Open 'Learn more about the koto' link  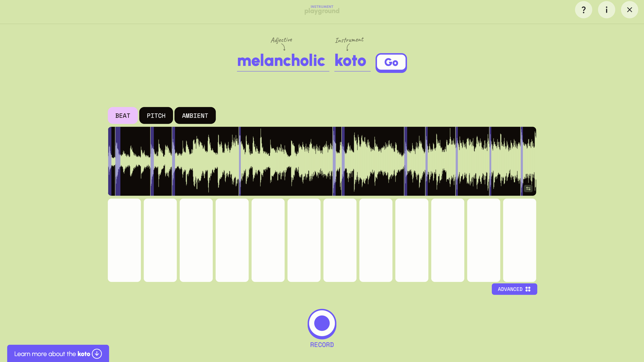(58, 354)
